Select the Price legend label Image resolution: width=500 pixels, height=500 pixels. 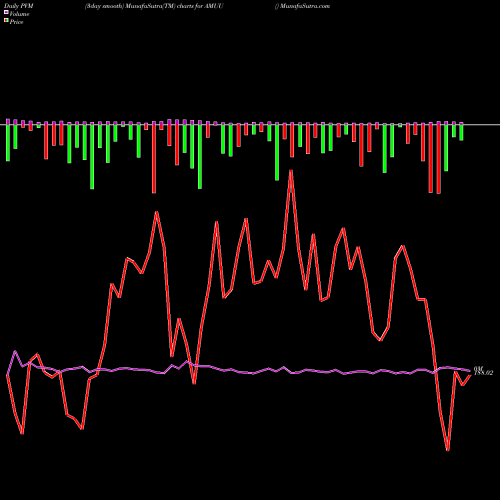pyautogui.click(x=16, y=22)
